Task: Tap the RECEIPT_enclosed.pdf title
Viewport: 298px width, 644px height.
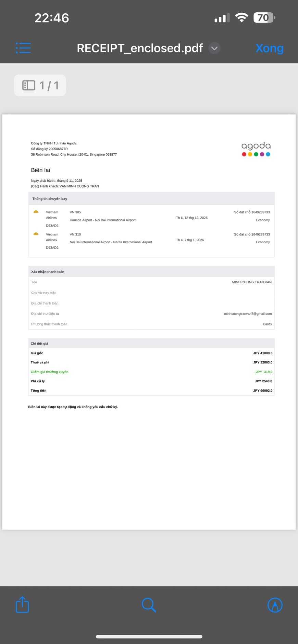Action: [140, 48]
